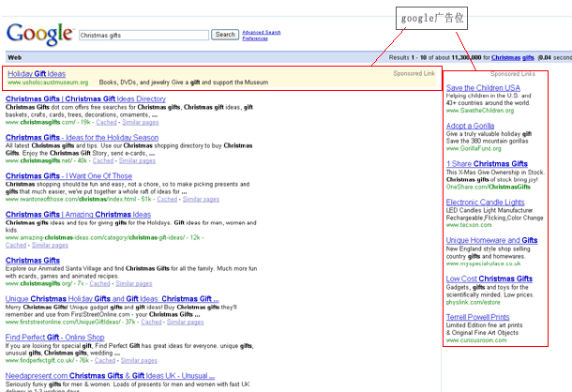Image resolution: width=572 pixels, height=392 pixels.
Task: Focus the search box containing Christmas gifts
Action: pyautogui.click(x=143, y=35)
